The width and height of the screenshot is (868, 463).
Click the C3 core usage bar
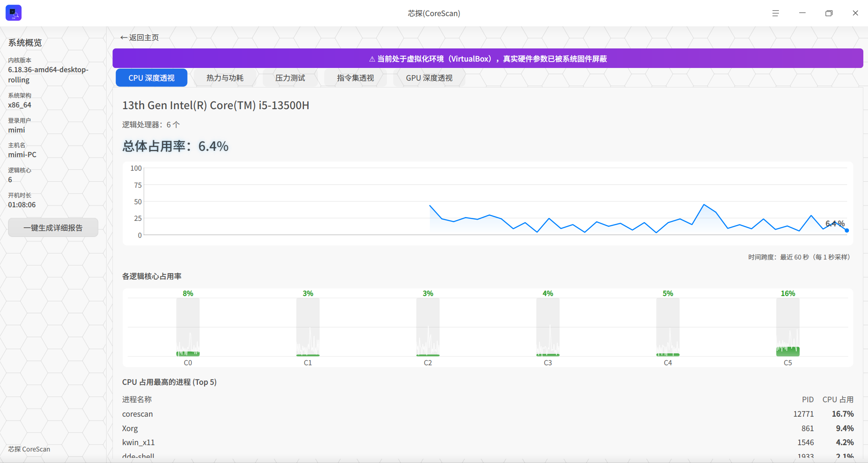click(548, 327)
